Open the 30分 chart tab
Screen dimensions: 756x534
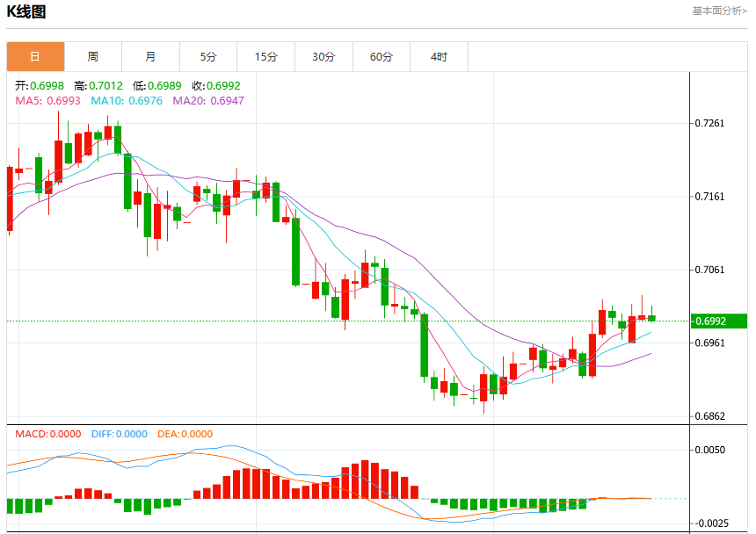[x=323, y=57]
